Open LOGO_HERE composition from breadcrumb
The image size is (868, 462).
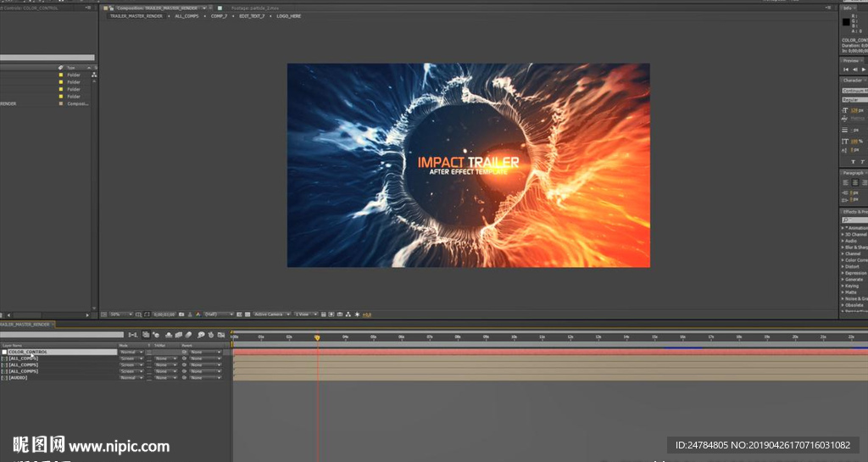tap(289, 16)
